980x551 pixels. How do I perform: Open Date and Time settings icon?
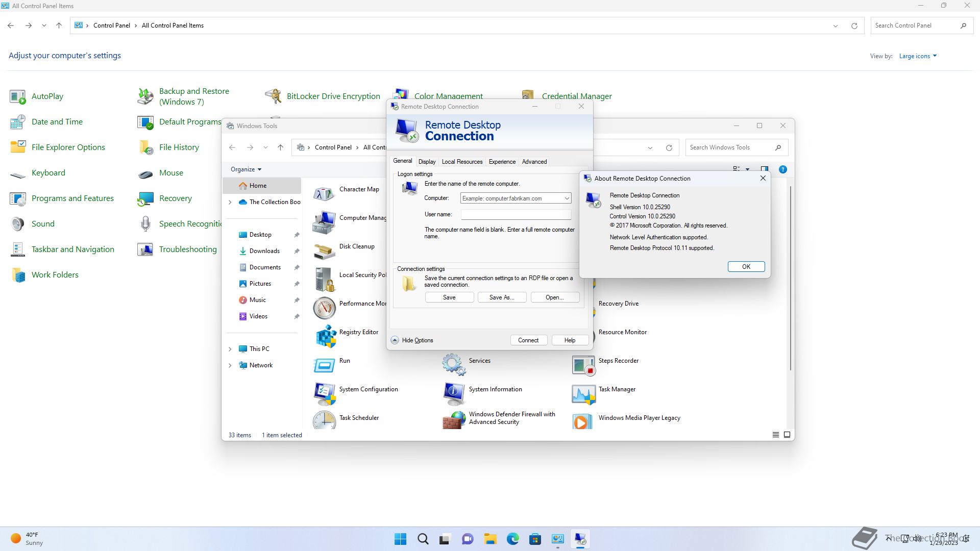pos(18,122)
